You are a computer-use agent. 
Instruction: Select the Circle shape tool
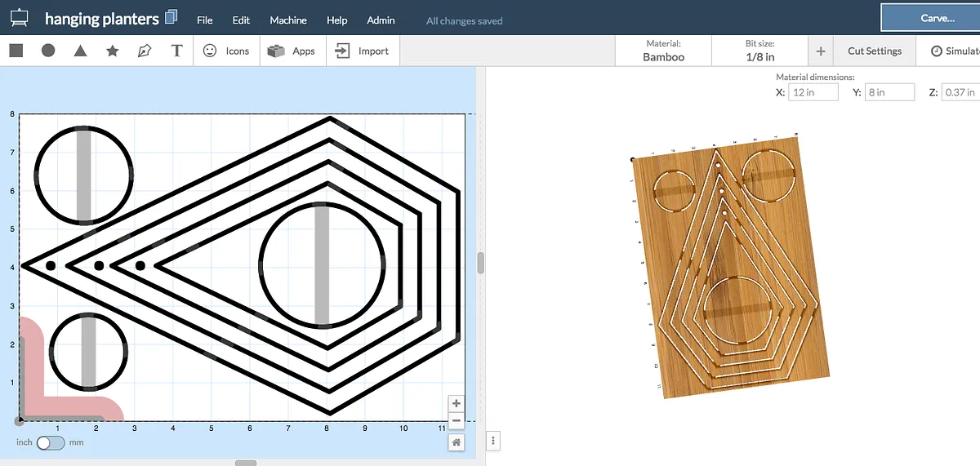[48, 51]
